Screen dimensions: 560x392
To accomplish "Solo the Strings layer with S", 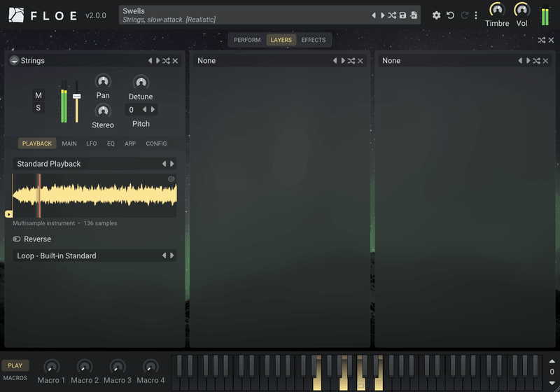I will coord(38,108).
